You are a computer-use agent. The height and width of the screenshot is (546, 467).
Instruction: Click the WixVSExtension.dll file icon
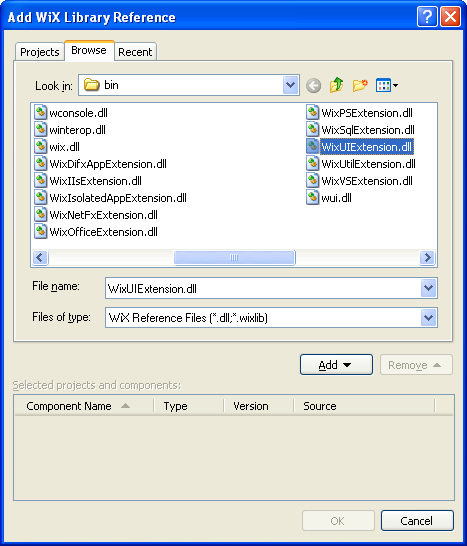point(312,181)
